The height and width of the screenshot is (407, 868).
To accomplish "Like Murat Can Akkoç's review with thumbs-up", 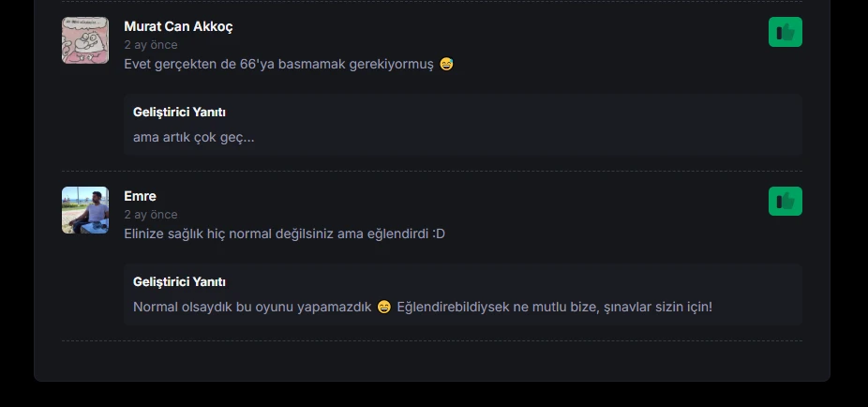I will point(785,32).
